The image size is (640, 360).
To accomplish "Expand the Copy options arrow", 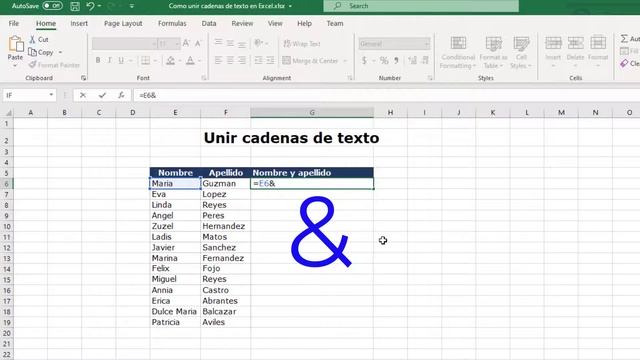I will tap(60, 52).
